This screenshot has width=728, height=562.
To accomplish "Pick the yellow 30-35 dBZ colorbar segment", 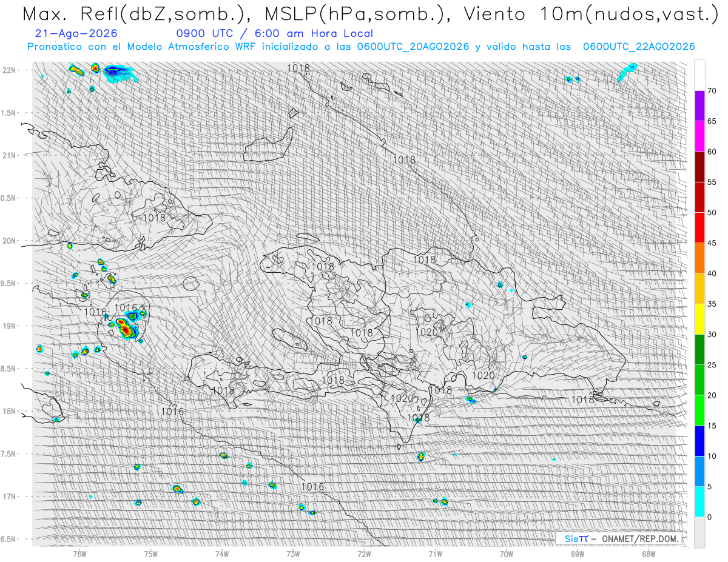I will pyautogui.click(x=699, y=319).
